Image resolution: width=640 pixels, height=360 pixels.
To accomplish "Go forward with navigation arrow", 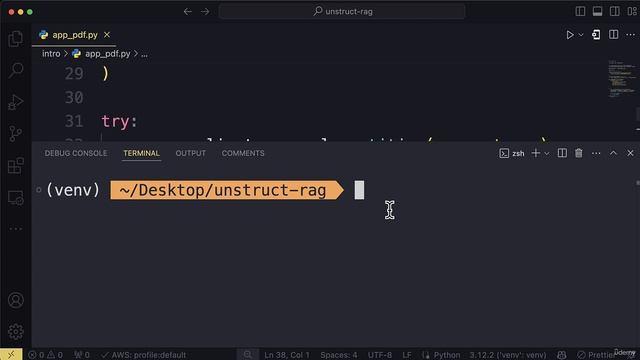I will [x=205, y=11].
